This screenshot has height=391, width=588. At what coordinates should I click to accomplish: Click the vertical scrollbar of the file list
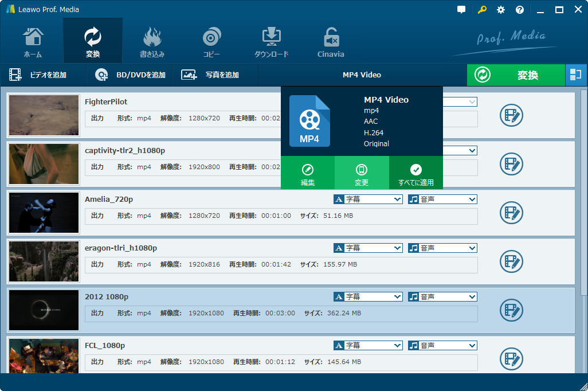[x=583, y=229]
